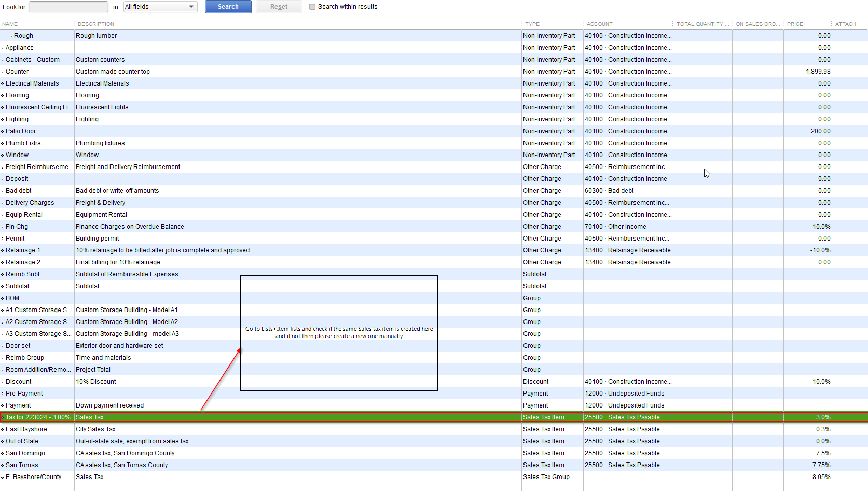
Task: Click the 1,899.98 price cell
Action: click(818, 72)
